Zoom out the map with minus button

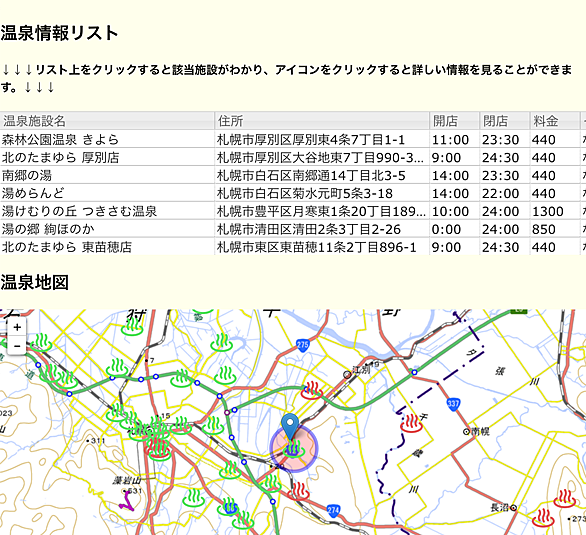pos(17,346)
